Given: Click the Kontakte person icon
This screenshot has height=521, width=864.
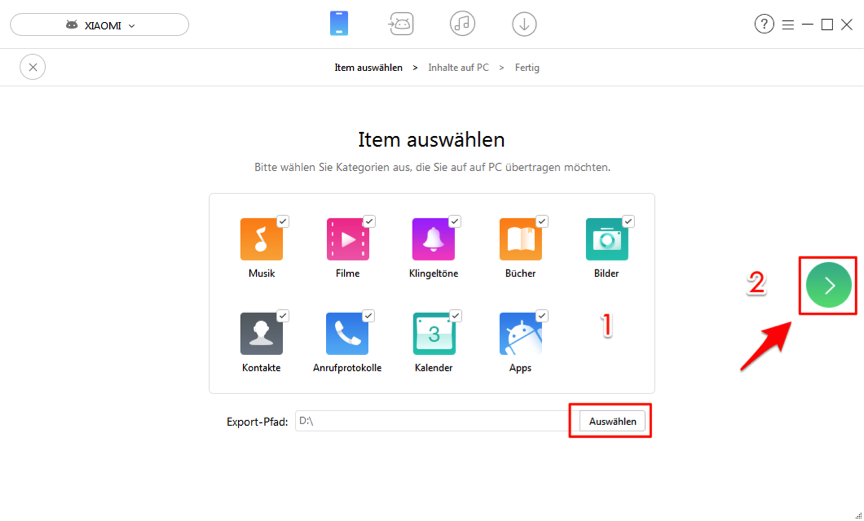Looking at the screenshot, I should pos(261,334).
